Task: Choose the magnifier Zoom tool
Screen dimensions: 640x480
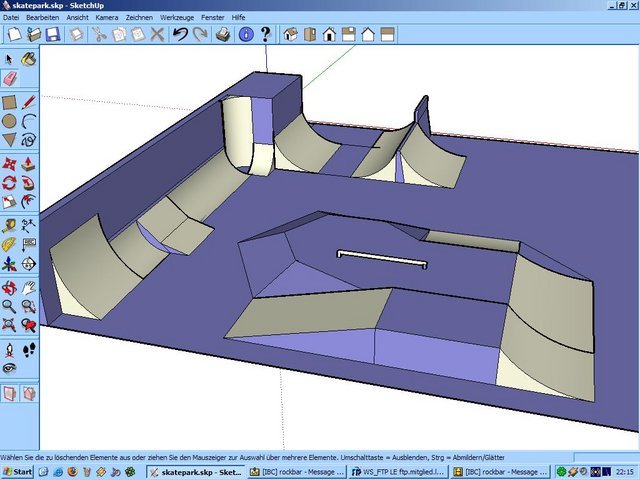Action: pyautogui.click(x=9, y=306)
